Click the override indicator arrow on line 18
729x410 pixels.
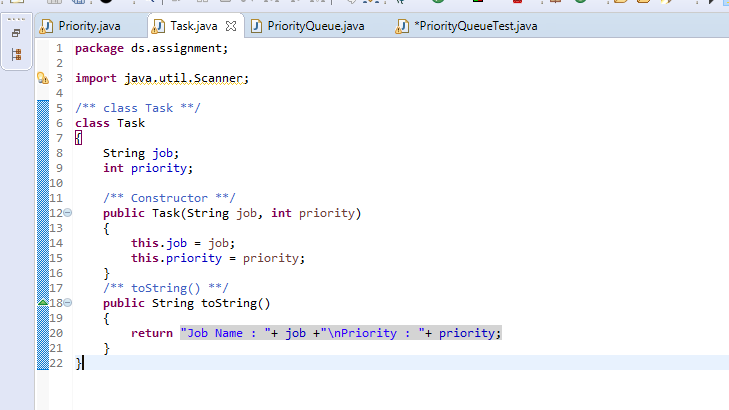(43, 303)
